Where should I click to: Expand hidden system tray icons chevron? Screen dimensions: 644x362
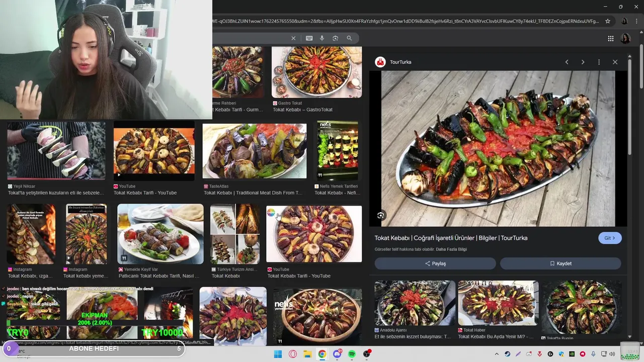497,354
